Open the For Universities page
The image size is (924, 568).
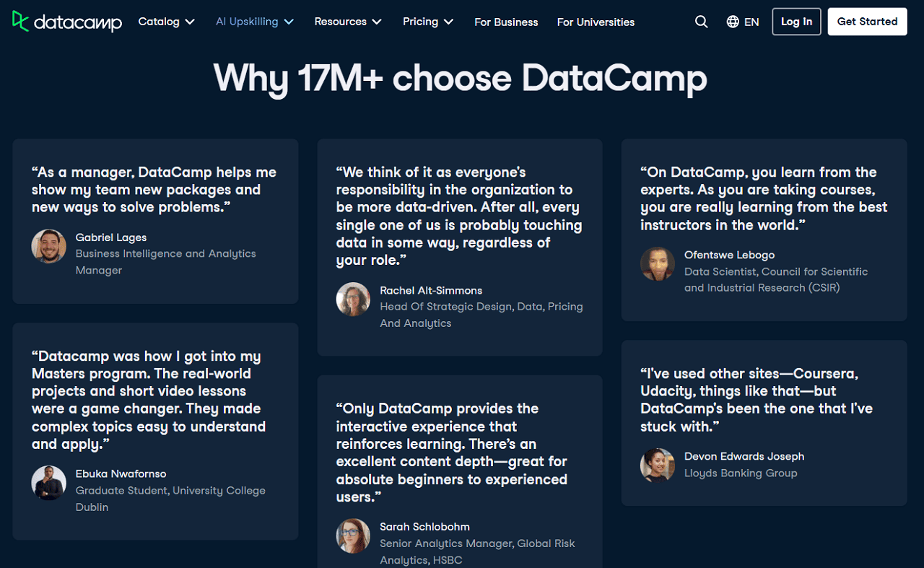coord(596,22)
